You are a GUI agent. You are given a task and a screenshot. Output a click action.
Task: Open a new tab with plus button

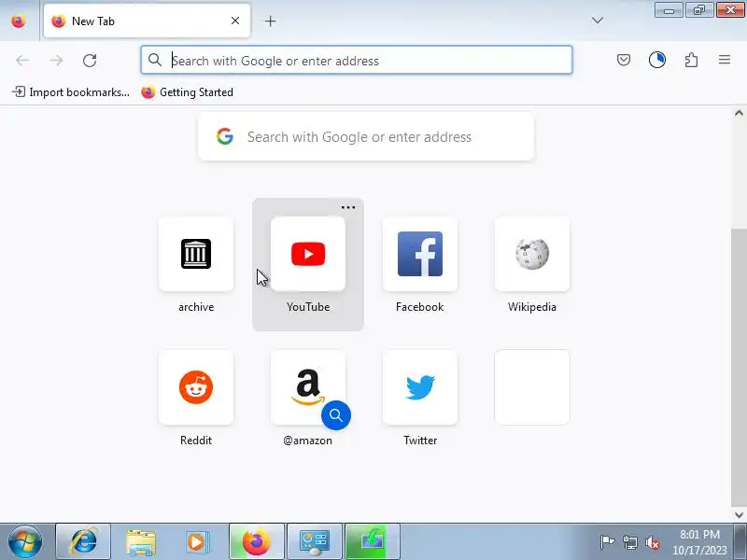[x=270, y=21]
